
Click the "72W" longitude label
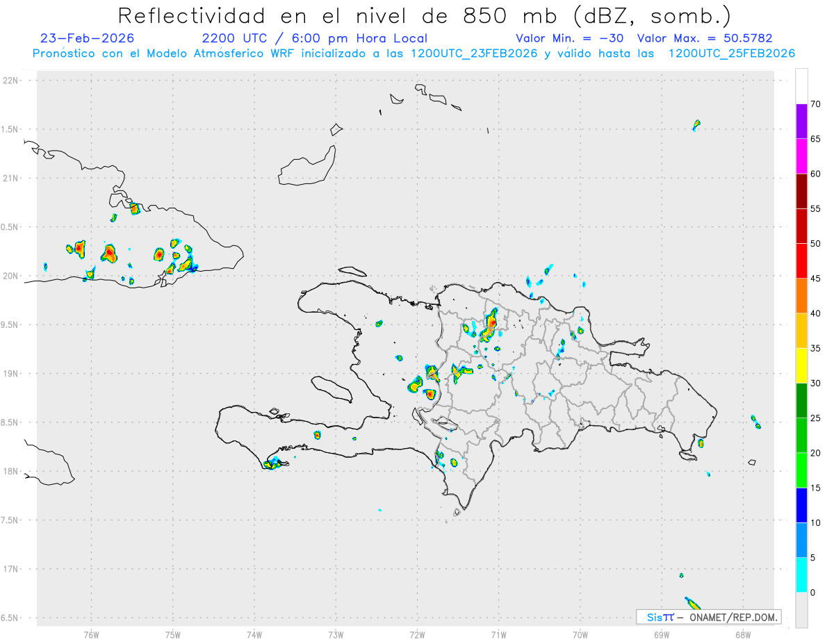(417, 634)
